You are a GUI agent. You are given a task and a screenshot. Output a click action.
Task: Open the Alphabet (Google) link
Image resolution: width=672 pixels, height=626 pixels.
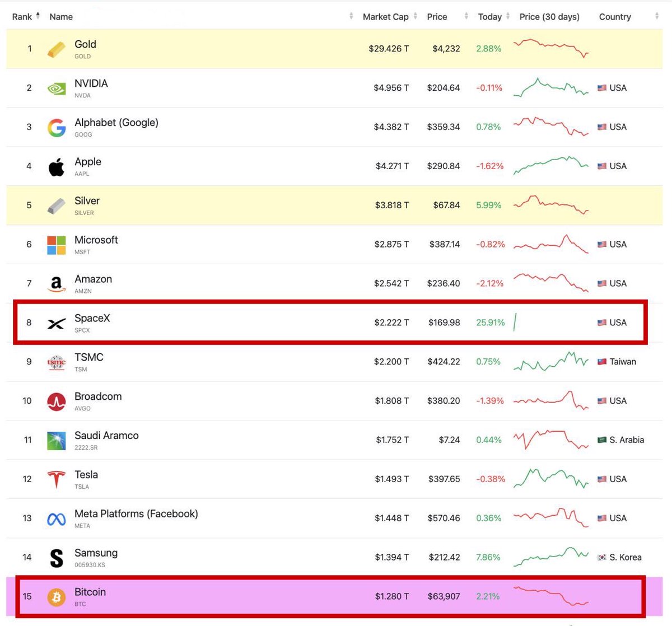116,123
